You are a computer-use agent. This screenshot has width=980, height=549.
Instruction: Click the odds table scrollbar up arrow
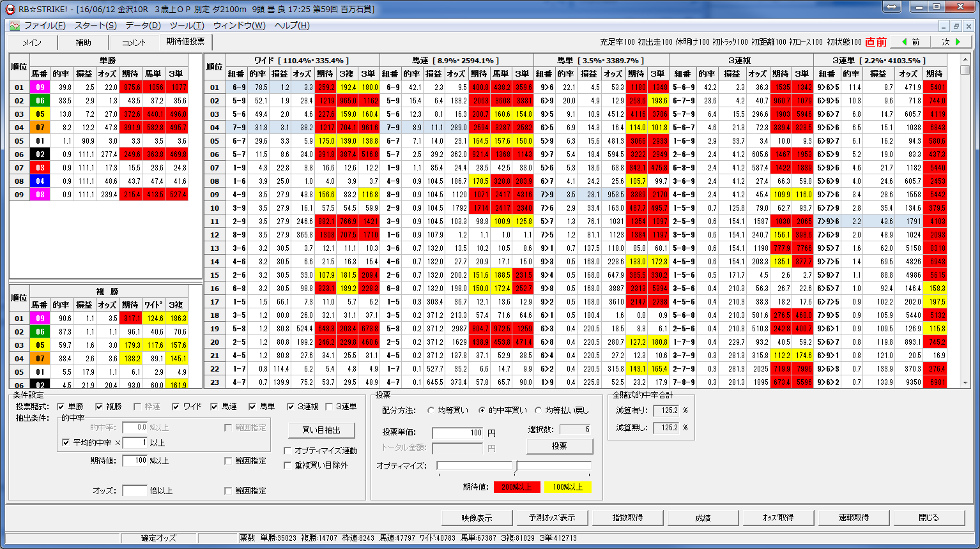pos(965,59)
